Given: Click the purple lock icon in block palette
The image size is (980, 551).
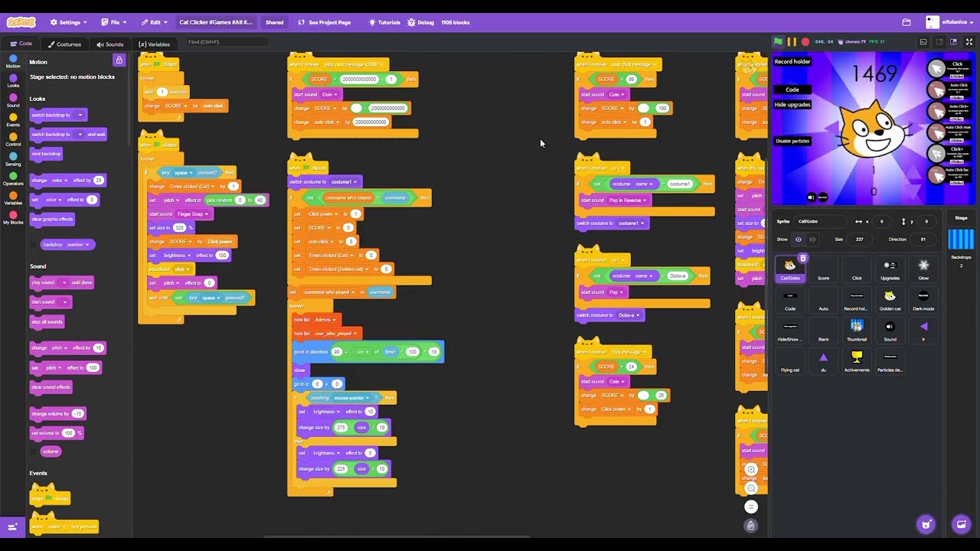Looking at the screenshot, I should point(119,60).
